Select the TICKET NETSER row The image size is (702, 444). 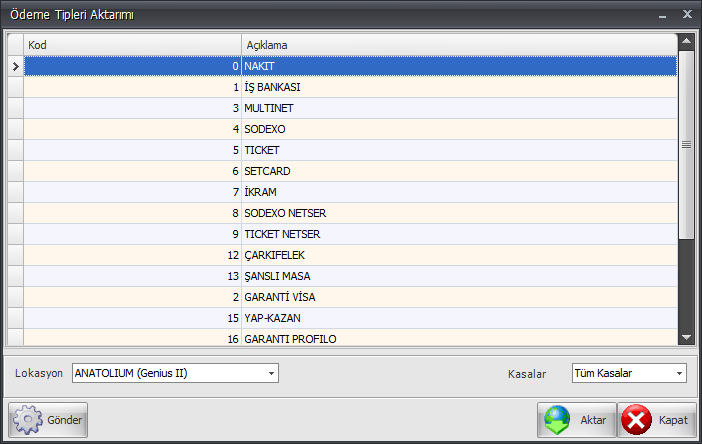(x=351, y=235)
